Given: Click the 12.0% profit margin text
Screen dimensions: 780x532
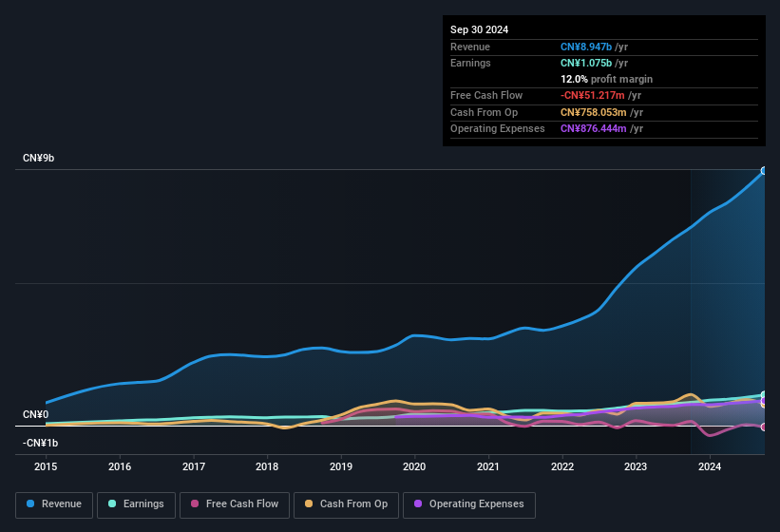Looking at the screenshot, I should pyautogui.click(x=606, y=79).
